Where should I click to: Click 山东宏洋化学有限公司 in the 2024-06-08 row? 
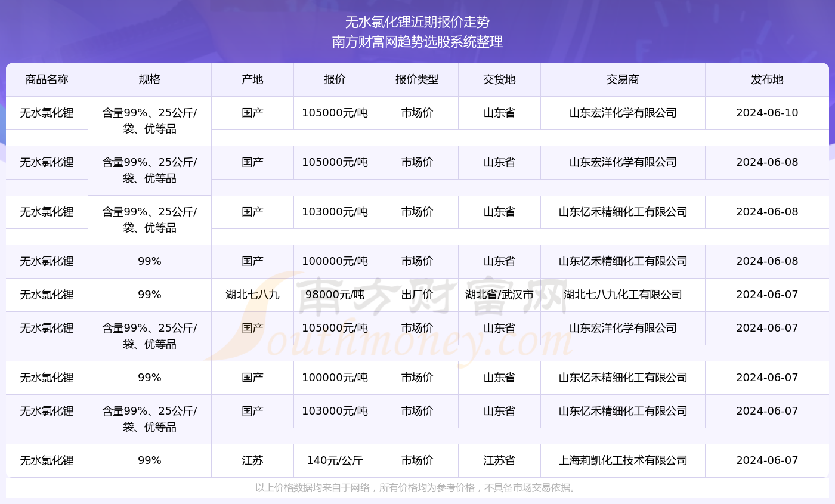(623, 162)
